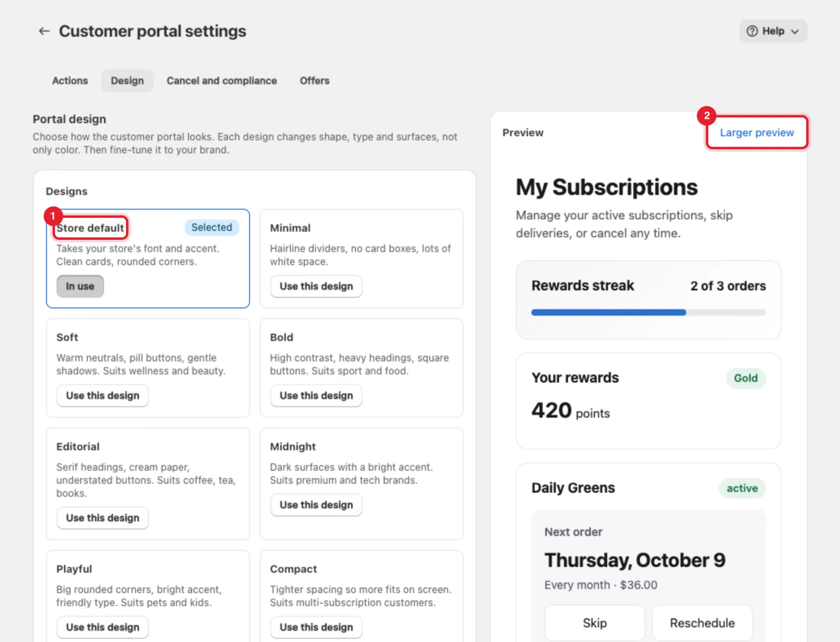Use the Editorial design
Viewport: 840px width, 642px height.
(x=103, y=518)
